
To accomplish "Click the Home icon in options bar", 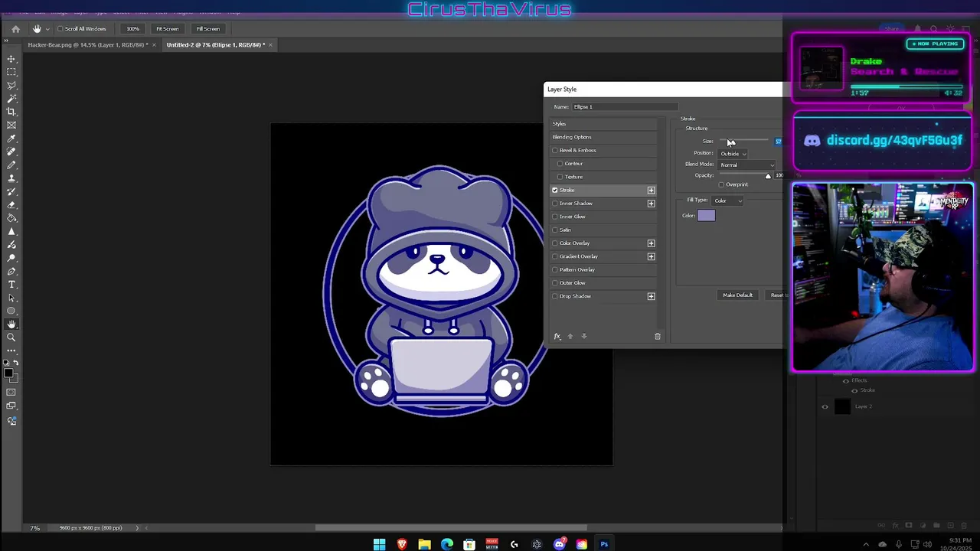I will 15,29.
